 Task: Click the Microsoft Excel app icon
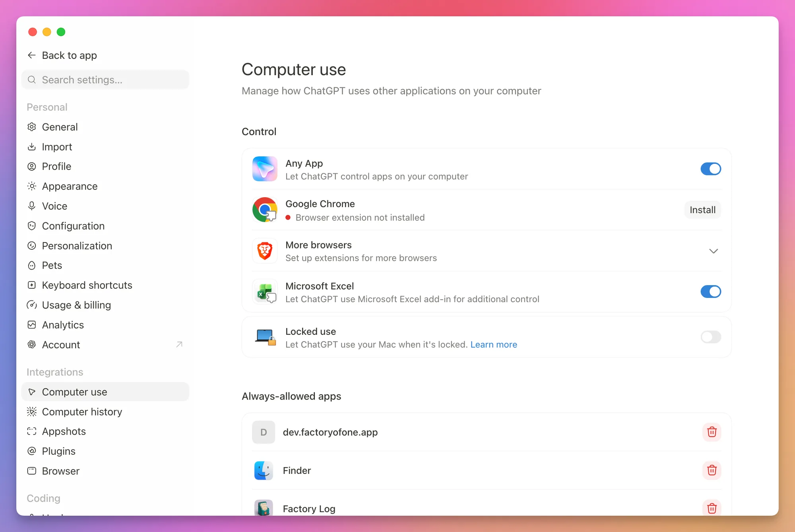(265, 292)
